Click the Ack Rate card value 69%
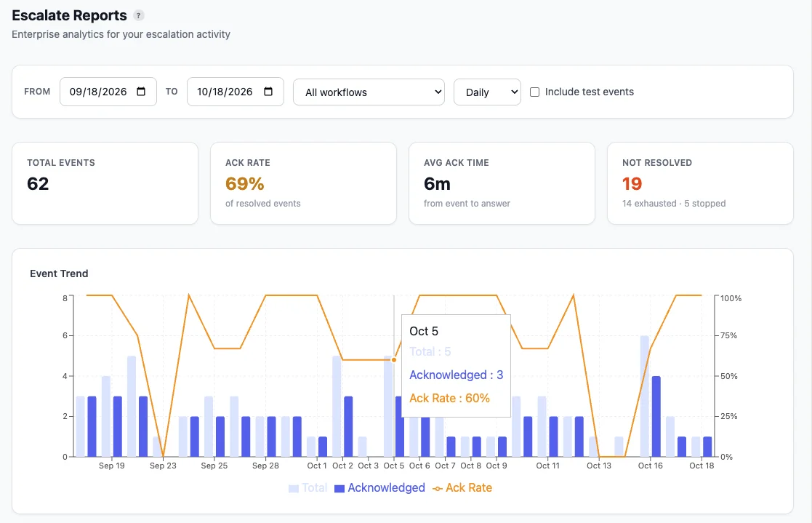The image size is (812, 523). pyautogui.click(x=244, y=183)
